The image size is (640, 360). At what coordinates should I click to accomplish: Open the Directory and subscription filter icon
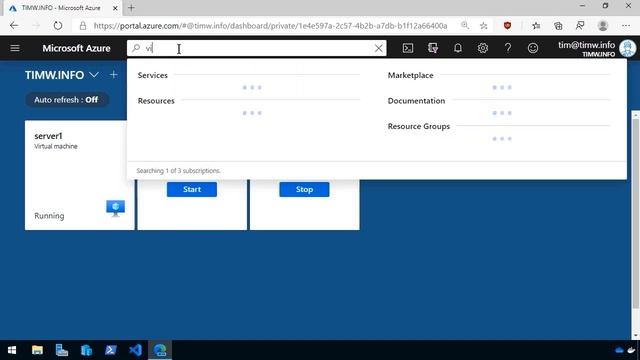coord(433,48)
